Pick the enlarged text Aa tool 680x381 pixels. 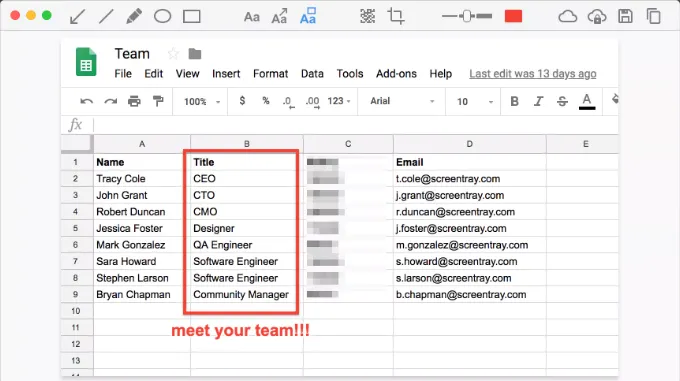(279, 16)
